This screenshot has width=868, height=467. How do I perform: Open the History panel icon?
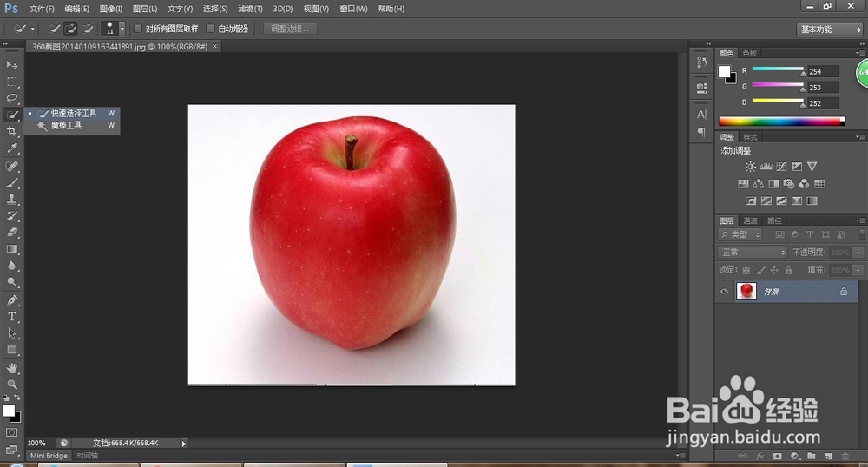[702, 62]
